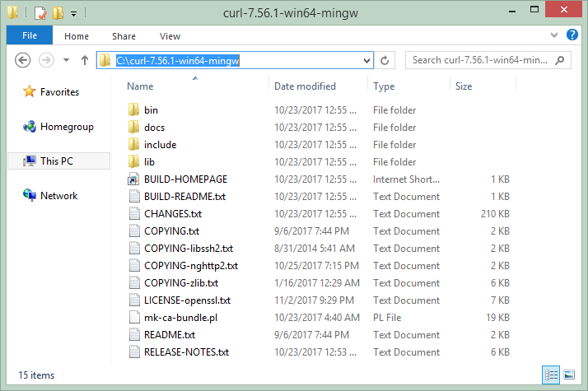Click the date 11/2/2017 9:29 PM
Image resolution: width=588 pixels, height=391 pixels.
(314, 300)
